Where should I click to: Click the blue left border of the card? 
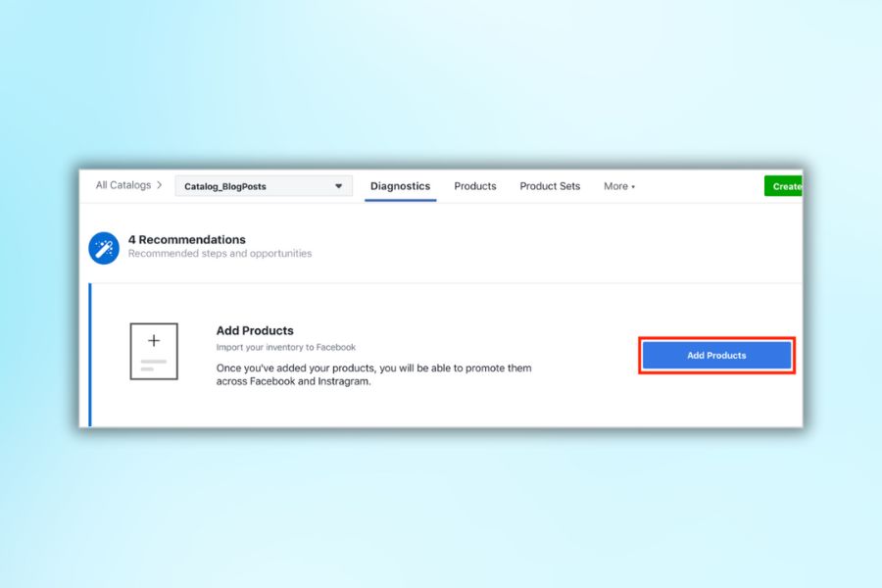(90, 355)
